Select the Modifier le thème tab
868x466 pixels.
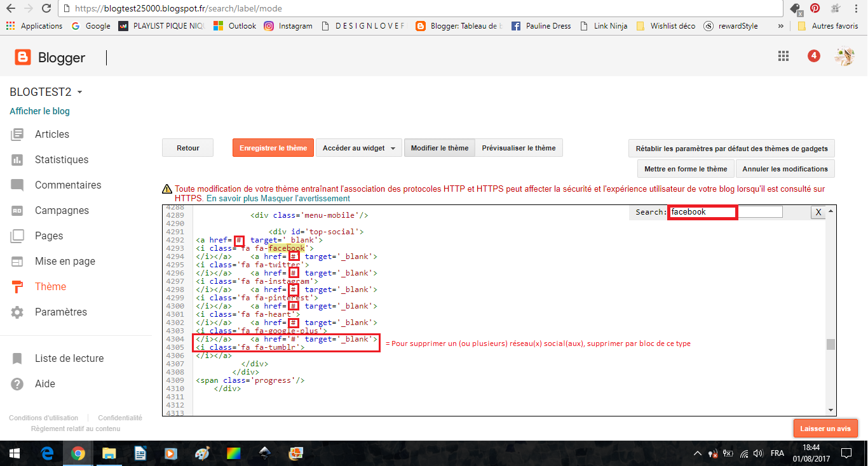pyautogui.click(x=439, y=148)
